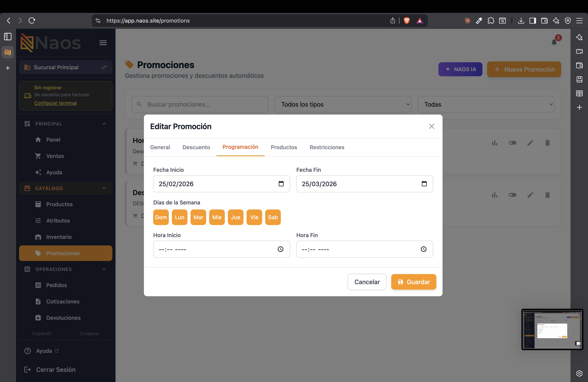The height and width of the screenshot is (382, 588).
Task: Toggle the Vie day chip
Action: coord(254,217)
